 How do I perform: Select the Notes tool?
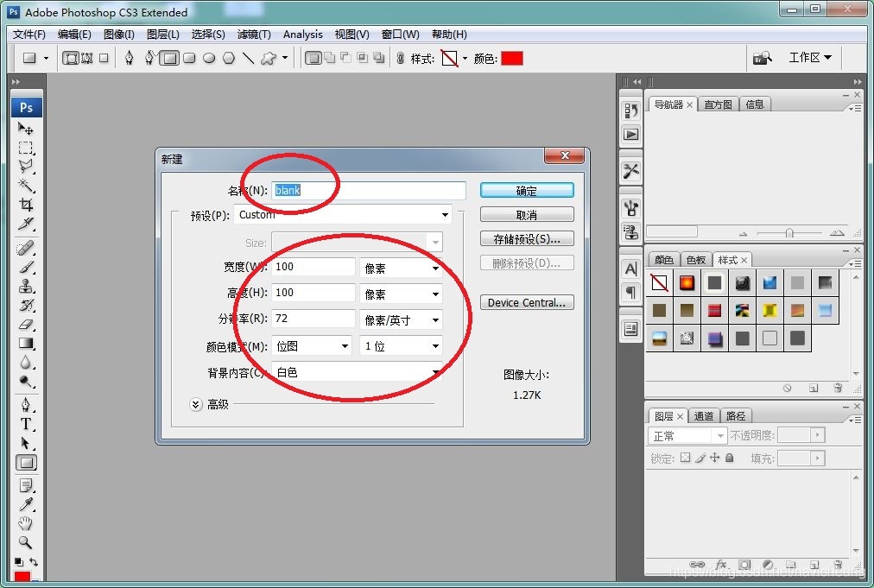tap(26, 485)
